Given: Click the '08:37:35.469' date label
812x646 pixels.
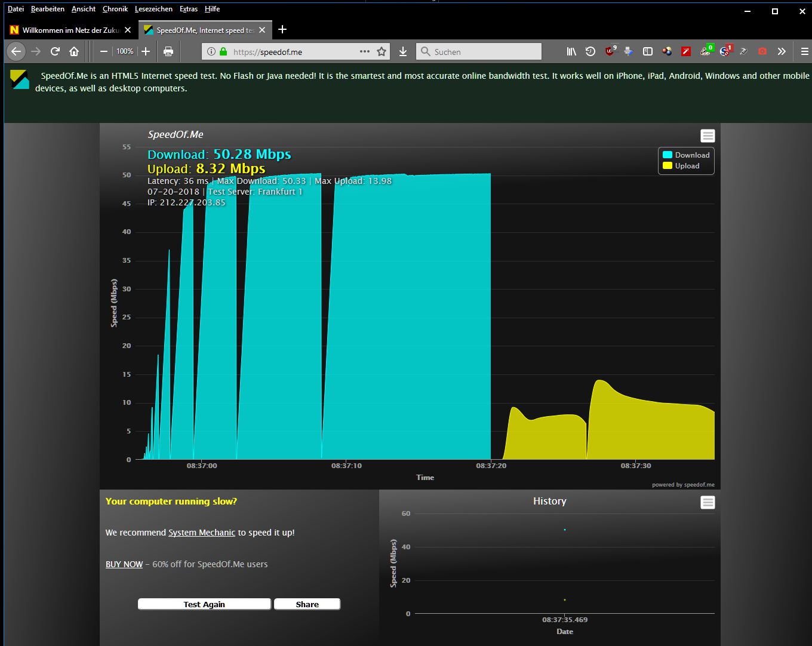Looking at the screenshot, I should 565,620.
